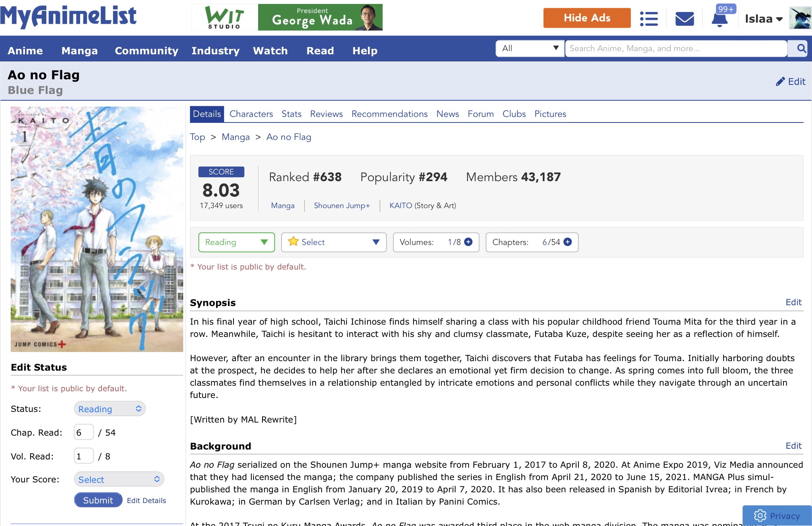Open the MyAnimeList home logo

coord(68,17)
